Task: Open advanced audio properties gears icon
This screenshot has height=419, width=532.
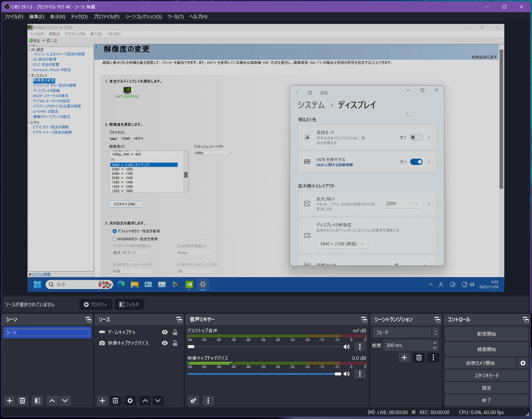Action: [193, 401]
